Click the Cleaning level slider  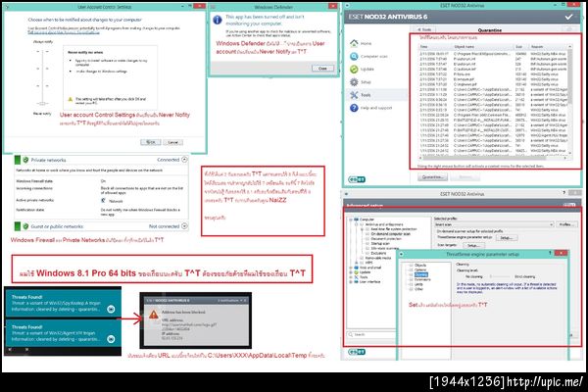(499, 276)
